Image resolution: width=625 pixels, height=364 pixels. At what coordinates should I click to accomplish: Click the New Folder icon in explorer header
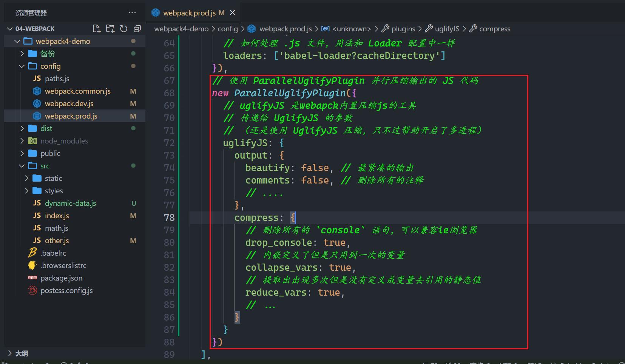point(110,29)
